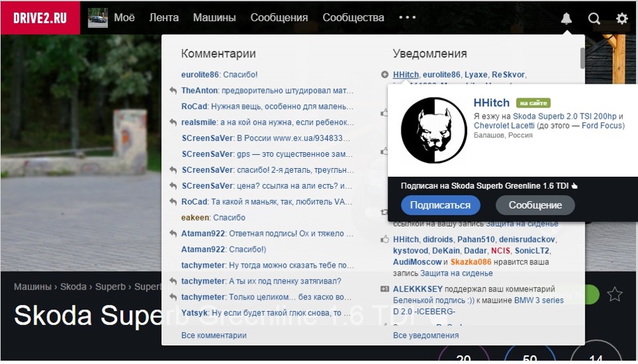
Task: Open NCIS user link
Action: coord(500,250)
